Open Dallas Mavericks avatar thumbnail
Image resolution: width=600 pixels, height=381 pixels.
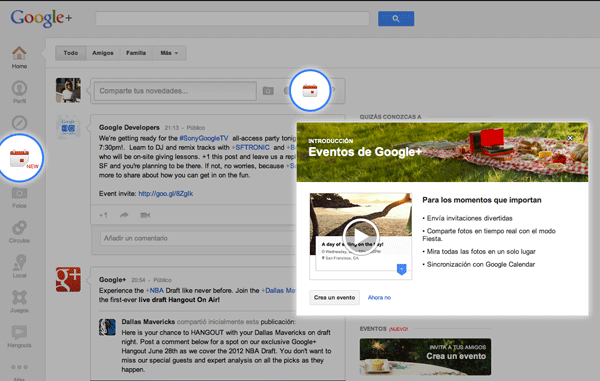[107, 327]
